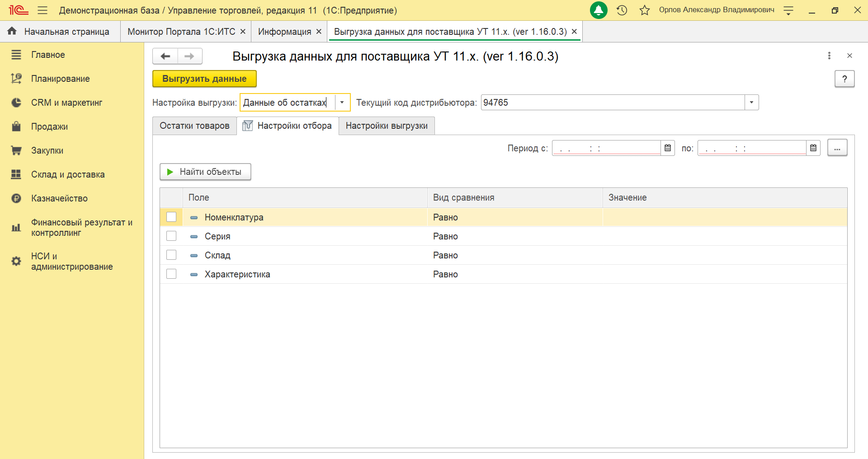Open the history clock icon
Image resolution: width=868 pixels, height=459 pixels.
[622, 10]
